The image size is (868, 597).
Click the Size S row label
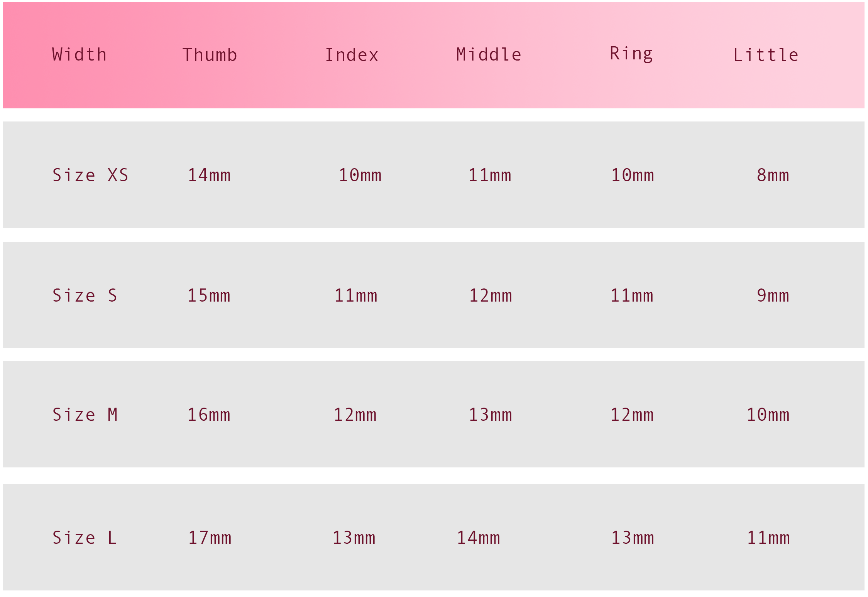click(85, 296)
